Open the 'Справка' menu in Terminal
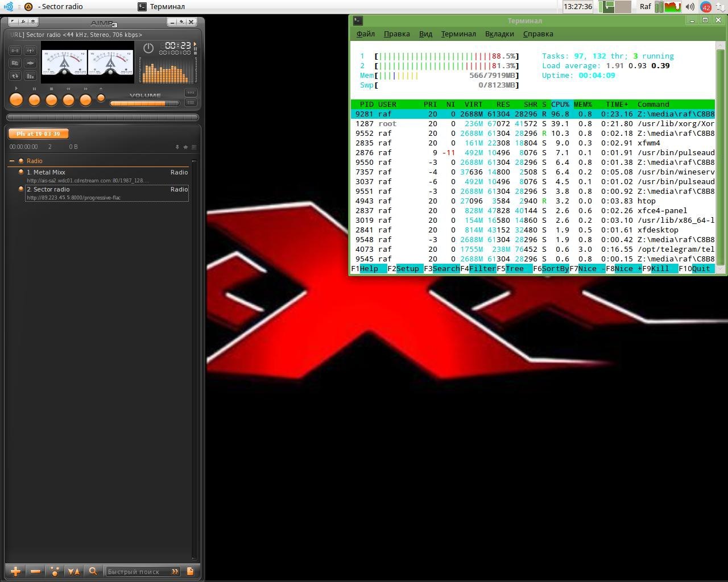 [538, 34]
